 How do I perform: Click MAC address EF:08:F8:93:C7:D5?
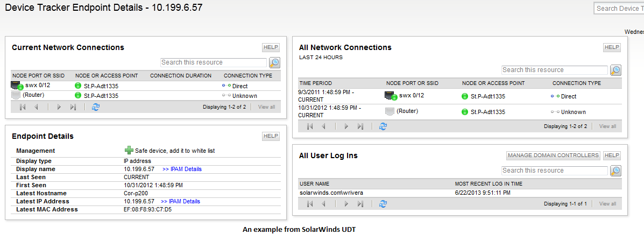(x=148, y=210)
